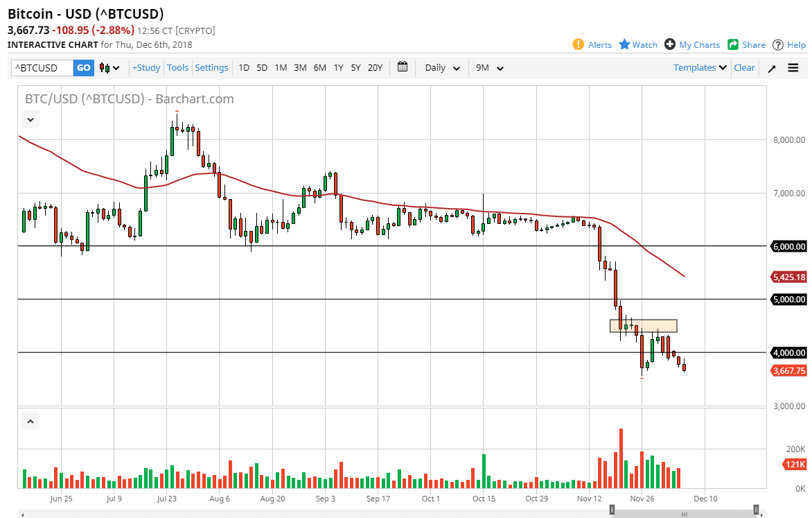The height and width of the screenshot is (518, 812).
Task: Select the candlestick chart type icon
Action: [x=105, y=67]
